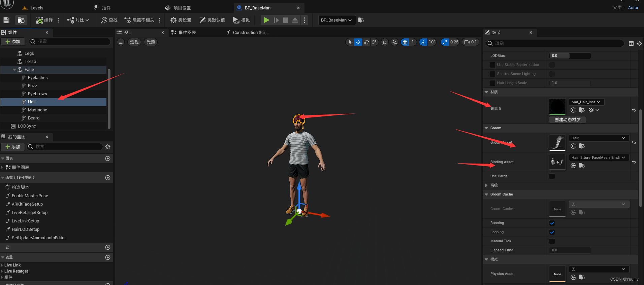The width and height of the screenshot is (644, 285).
Task: Browse to asset in Content Browser toolbar icon
Action: (21, 20)
